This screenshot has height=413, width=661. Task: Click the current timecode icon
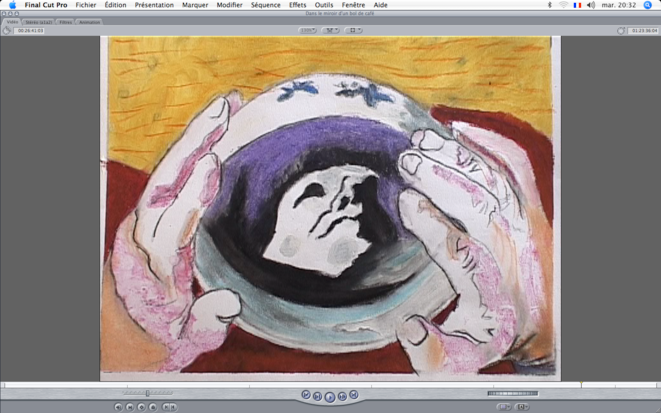coord(621,30)
